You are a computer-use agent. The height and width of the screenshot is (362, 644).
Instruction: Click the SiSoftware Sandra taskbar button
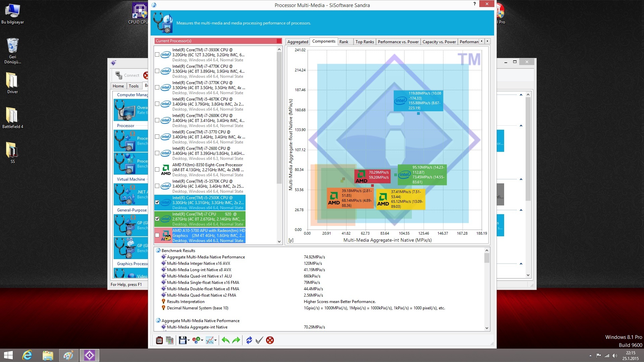(89, 355)
